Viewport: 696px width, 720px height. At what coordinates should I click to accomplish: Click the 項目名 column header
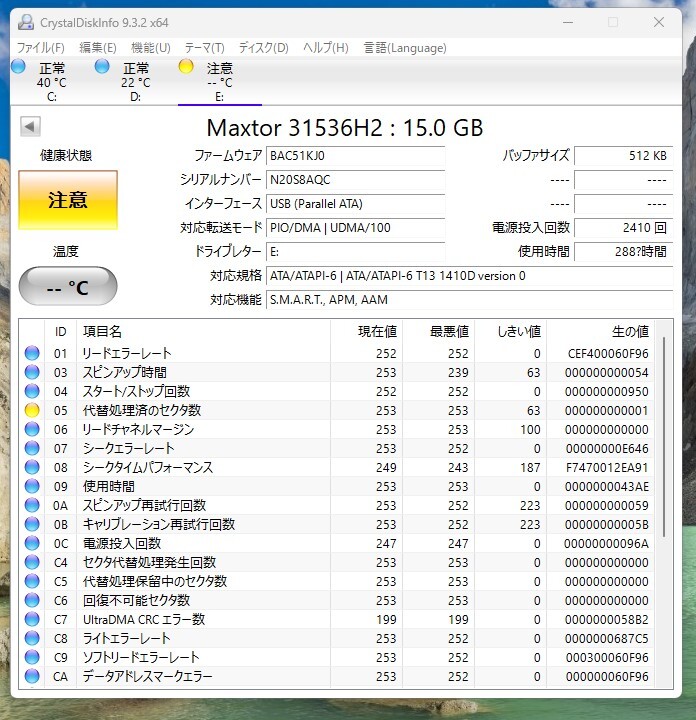pyautogui.click(x=203, y=331)
